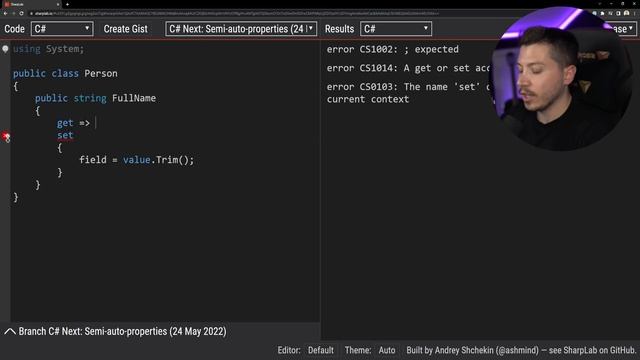Click the error CS0103 message
This screenshot has height=360, width=640.
click(408, 93)
